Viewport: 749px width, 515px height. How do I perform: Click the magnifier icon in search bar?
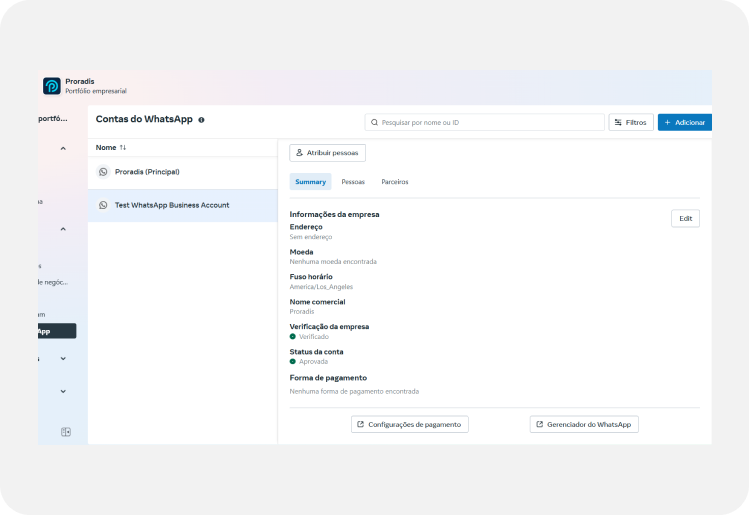[x=375, y=122]
